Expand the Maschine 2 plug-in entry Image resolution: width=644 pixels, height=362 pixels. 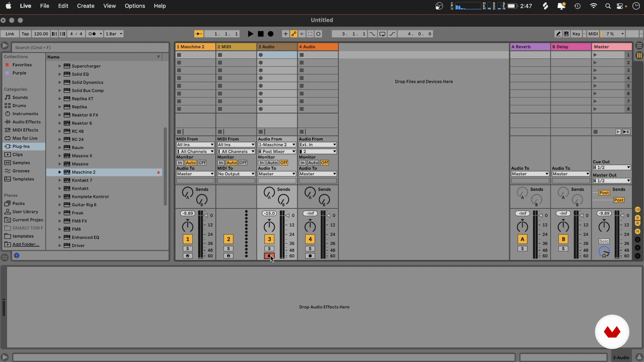(60, 172)
